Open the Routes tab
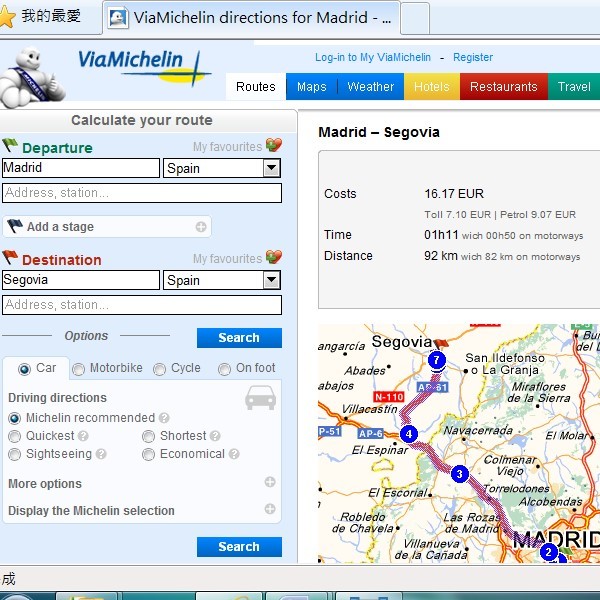 click(256, 86)
